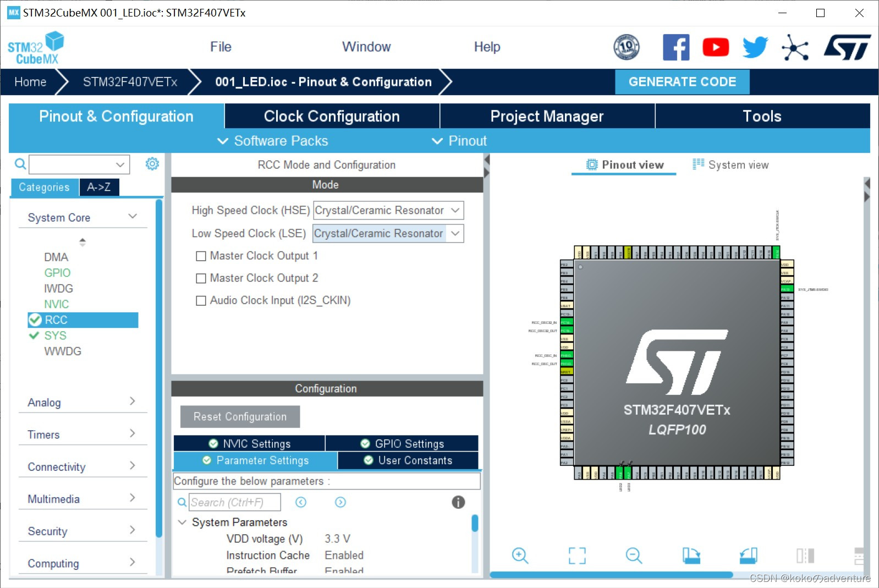The height and width of the screenshot is (588, 879).
Task: Zoom out of the pinout view
Action: 634,556
